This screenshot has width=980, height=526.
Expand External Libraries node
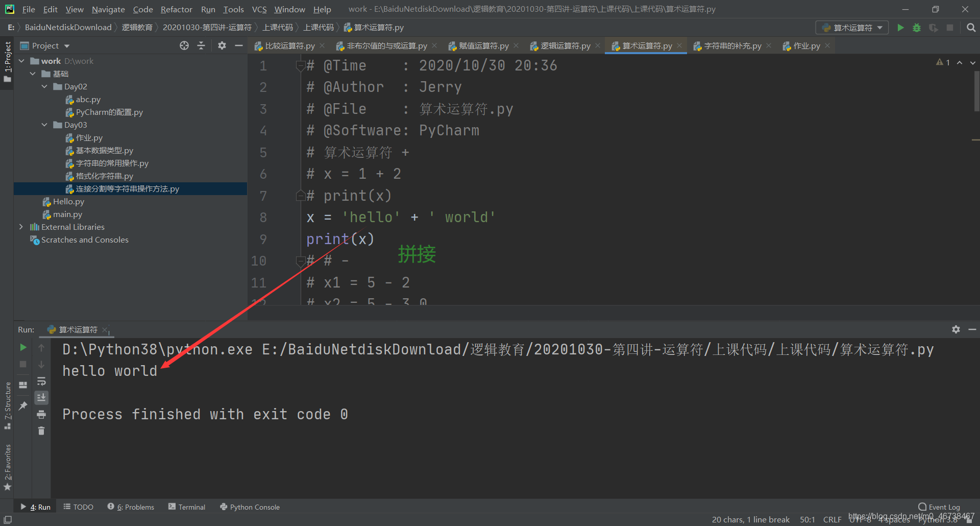21,227
